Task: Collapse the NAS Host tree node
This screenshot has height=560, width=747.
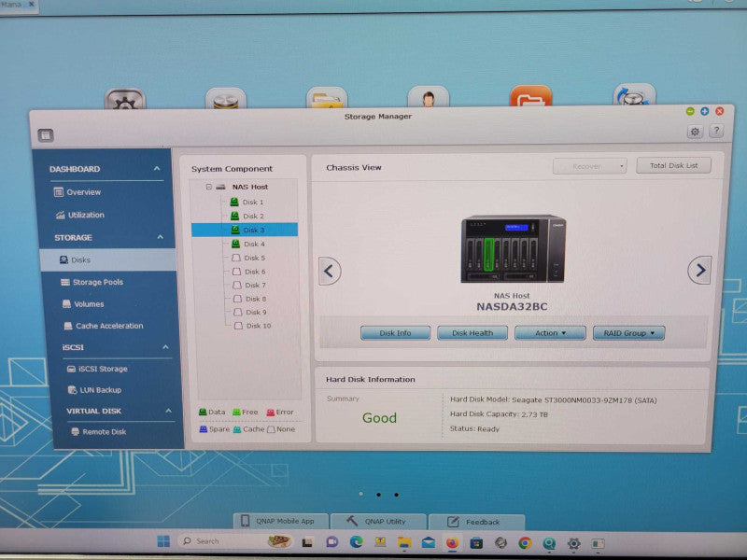Action: tap(208, 187)
